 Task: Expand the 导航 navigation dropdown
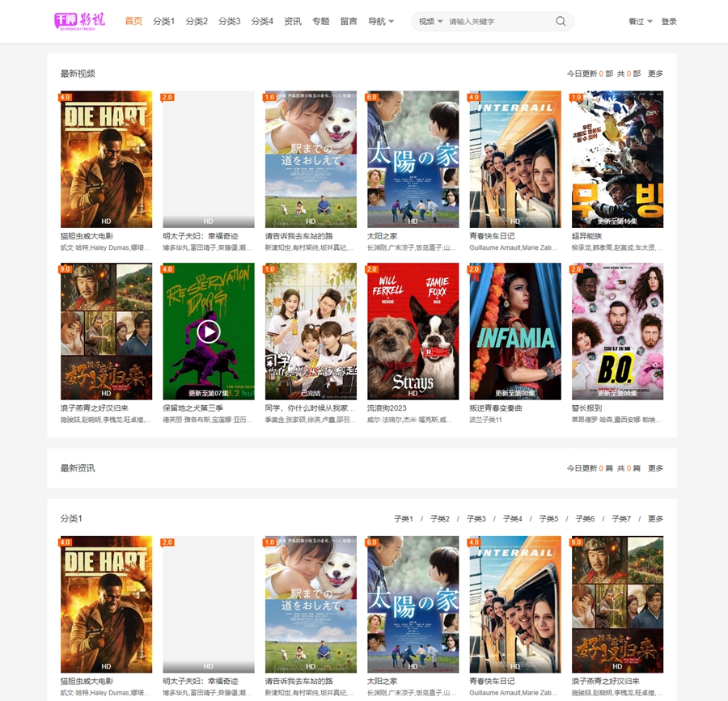coord(381,21)
